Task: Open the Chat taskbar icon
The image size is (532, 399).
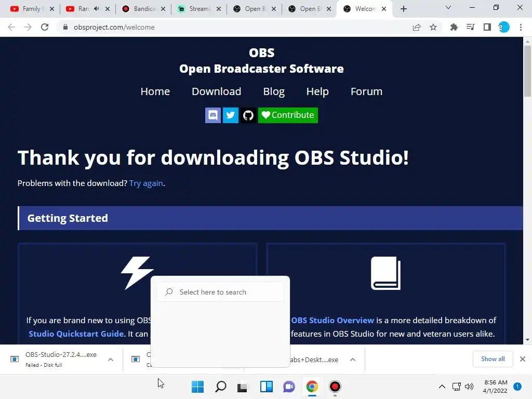Action: coord(289,387)
